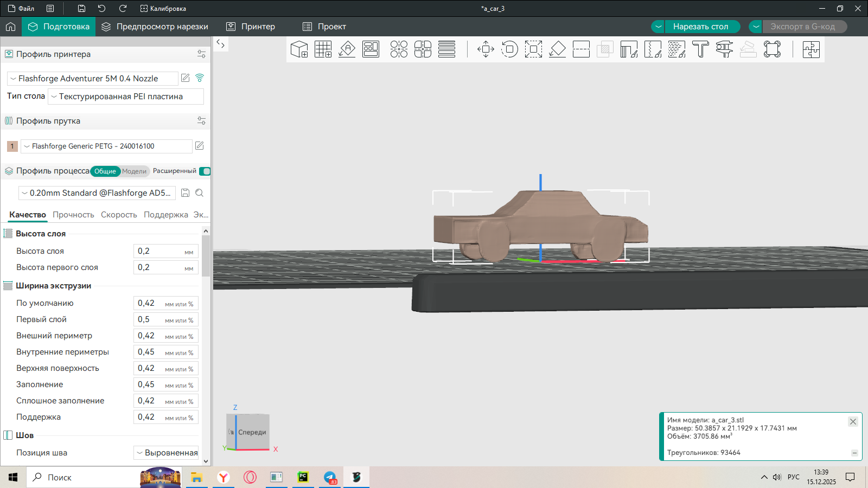Click the Wi-Fi printer connection icon
This screenshot has width=868, height=488.
click(x=200, y=78)
